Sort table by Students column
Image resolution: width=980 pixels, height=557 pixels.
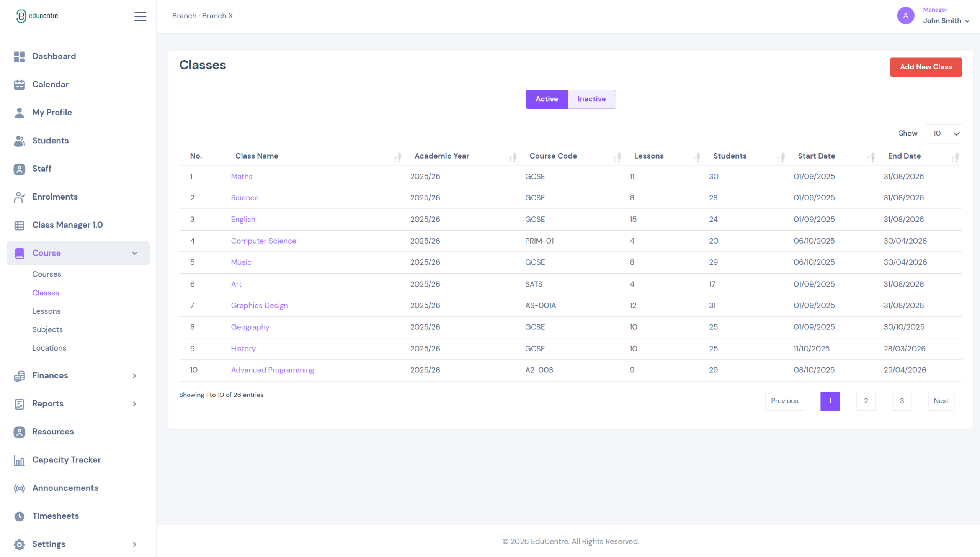click(781, 157)
